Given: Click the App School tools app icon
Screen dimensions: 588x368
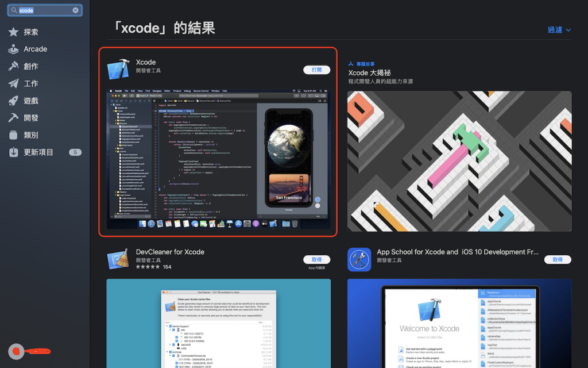Looking at the screenshot, I should click(x=359, y=259).
